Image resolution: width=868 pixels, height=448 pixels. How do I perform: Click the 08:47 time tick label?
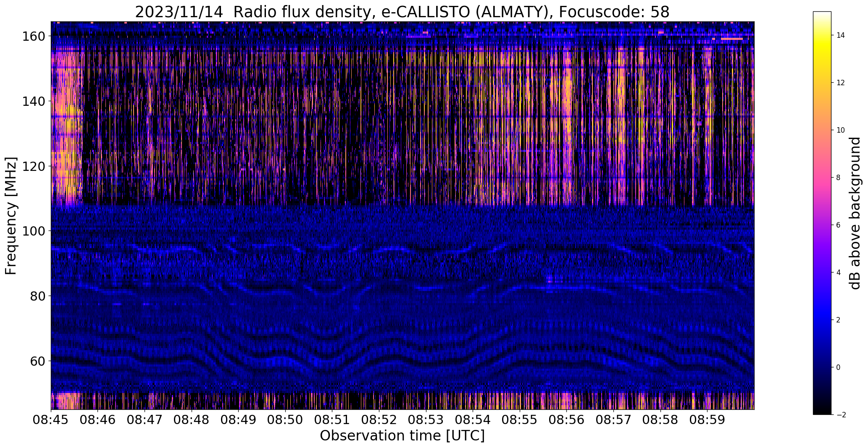[x=145, y=419]
